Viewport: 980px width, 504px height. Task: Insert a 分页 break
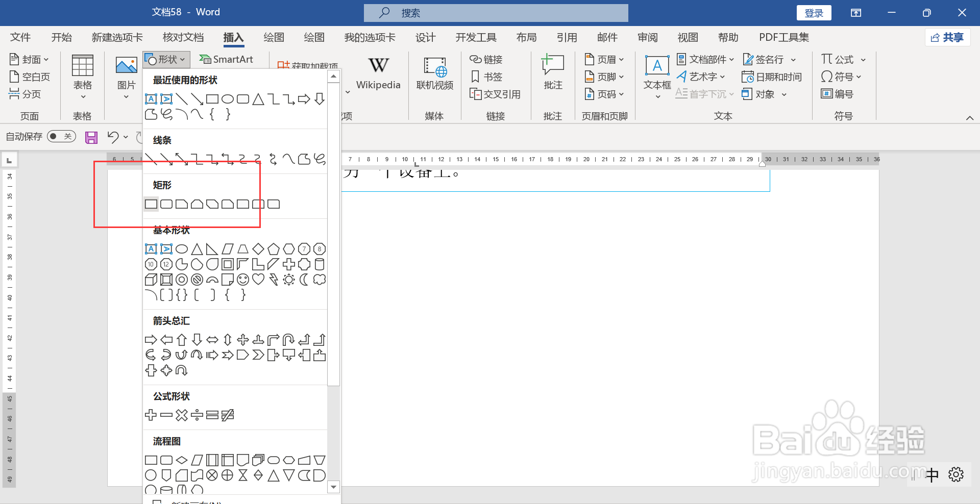[x=25, y=94]
